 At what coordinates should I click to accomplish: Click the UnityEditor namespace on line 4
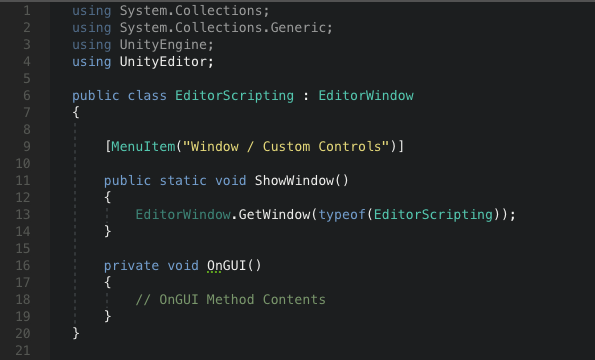[x=163, y=61]
